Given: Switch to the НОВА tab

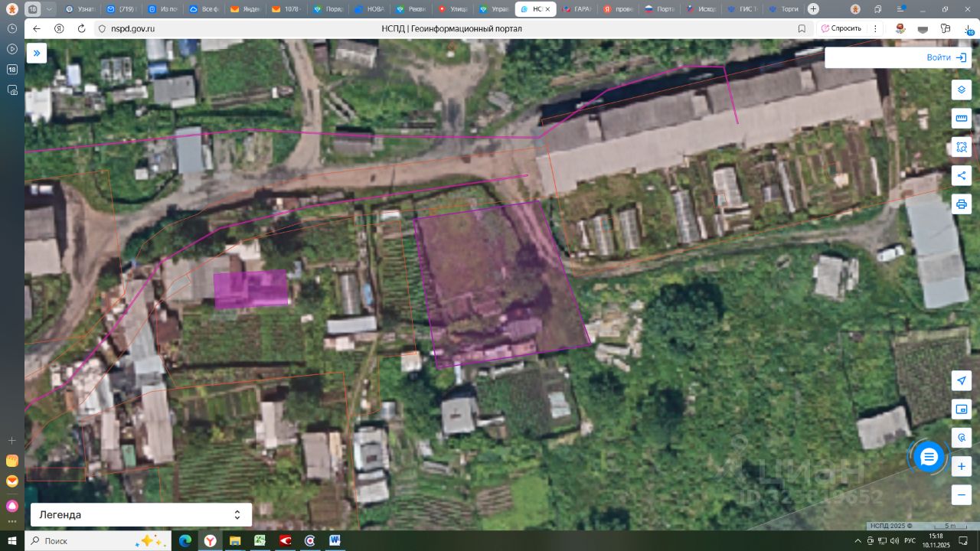Looking at the screenshot, I should [369, 9].
